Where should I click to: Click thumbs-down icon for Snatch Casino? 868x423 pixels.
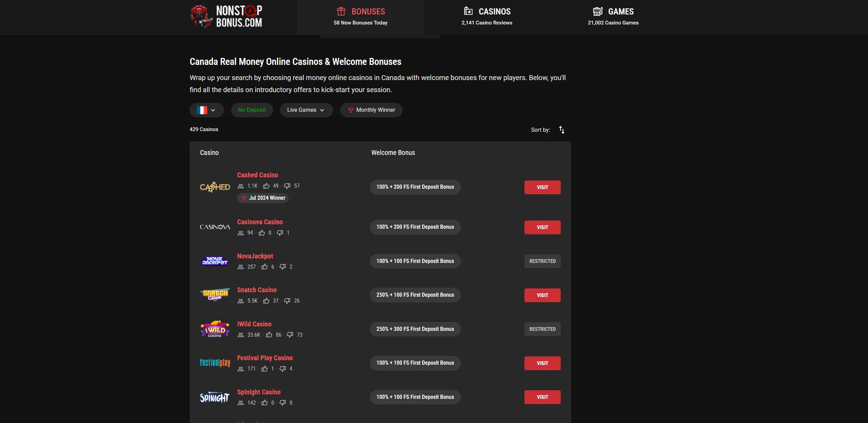287,301
